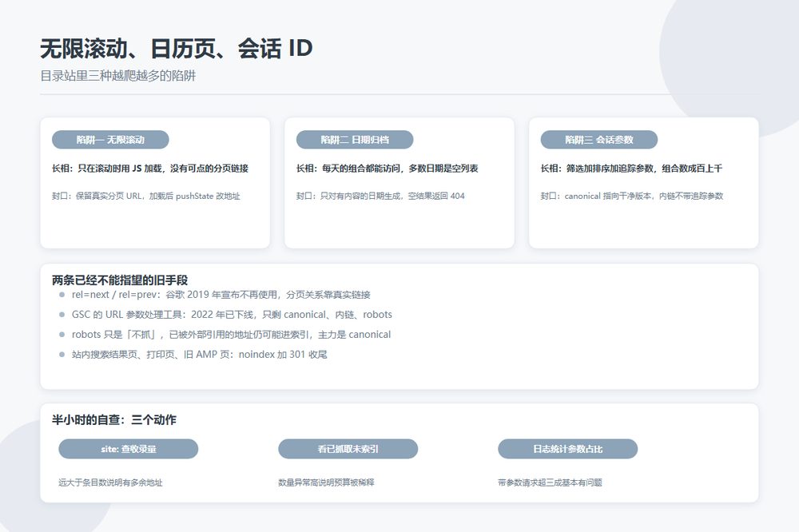
Task: Click the 陷阱一 无限滚动 pill label
Action: tap(110, 140)
